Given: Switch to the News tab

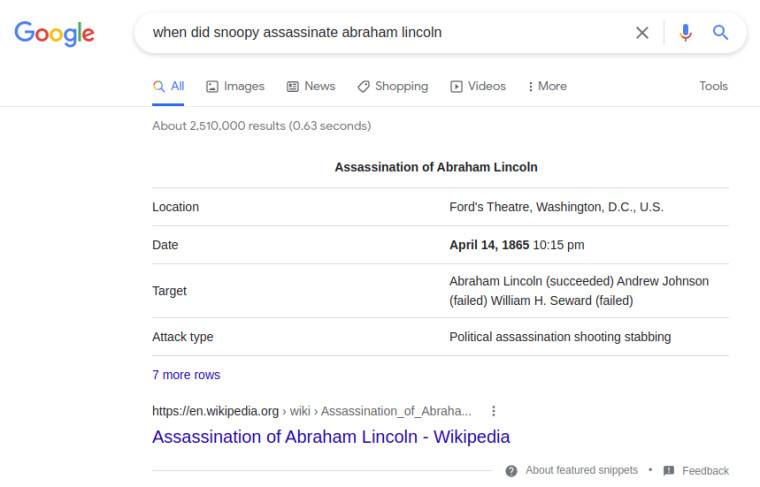Looking at the screenshot, I should point(311,86).
